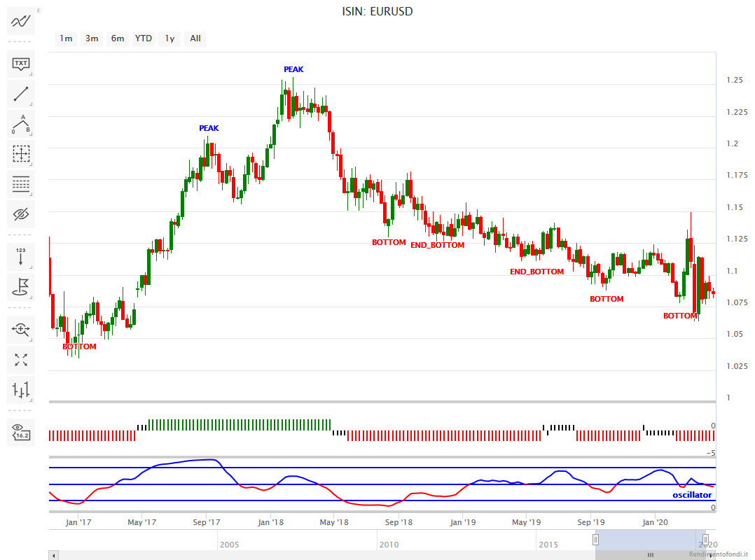755x560 pixels.
Task: Select the TXT label annotation tool
Action: click(x=21, y=64)
